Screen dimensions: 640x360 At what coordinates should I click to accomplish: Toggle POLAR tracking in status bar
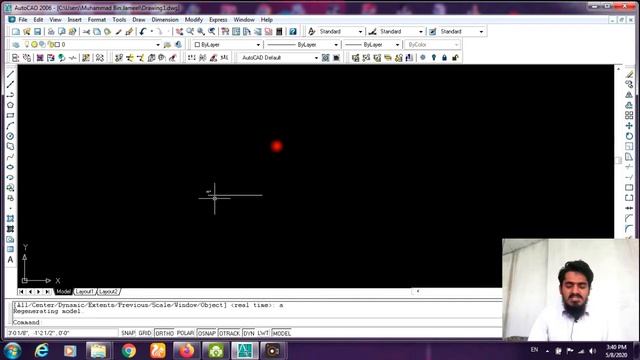pos(185,333)
